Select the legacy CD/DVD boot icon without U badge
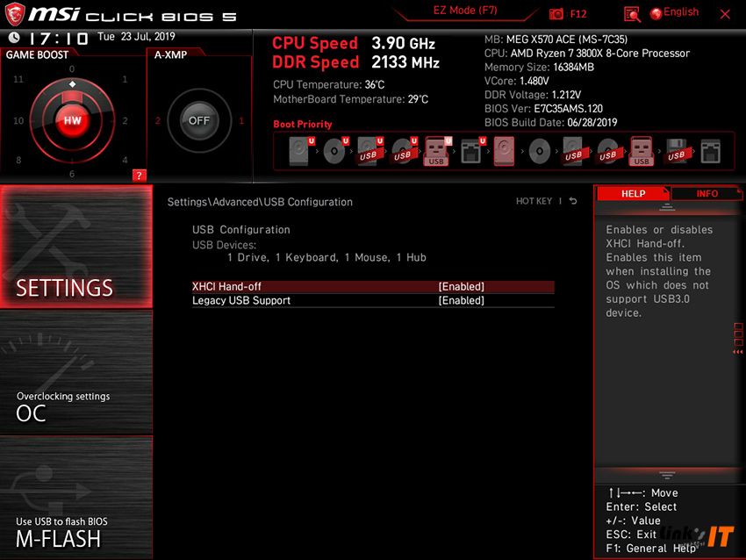 point(540,151)
